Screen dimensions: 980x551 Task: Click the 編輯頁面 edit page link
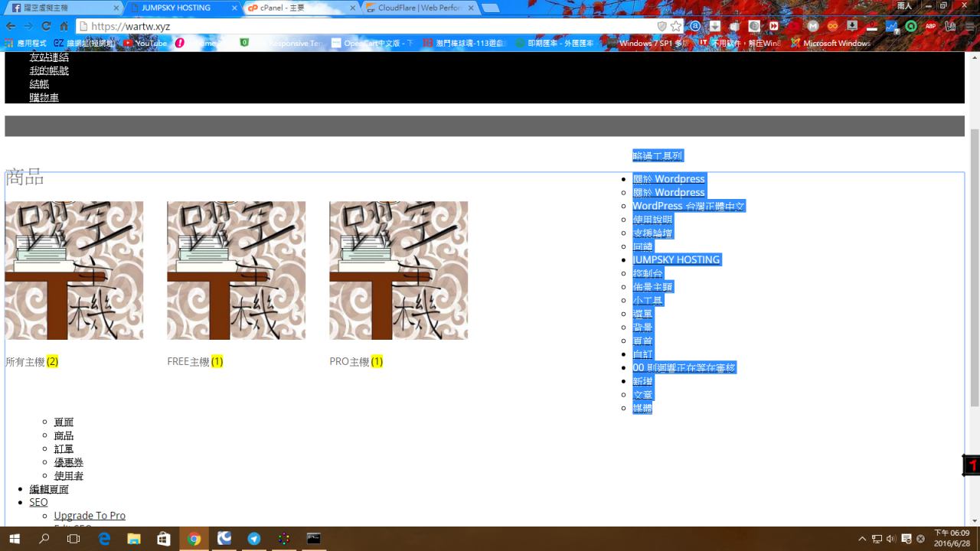coord(49,489)
